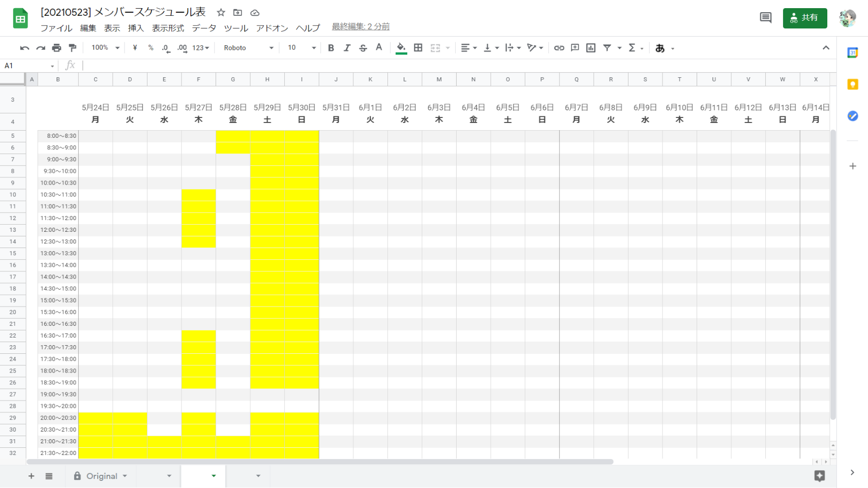This screenshot has height=488, width=868.
Task: Switch to the Original sheet tab
Action: click(101, 476)
